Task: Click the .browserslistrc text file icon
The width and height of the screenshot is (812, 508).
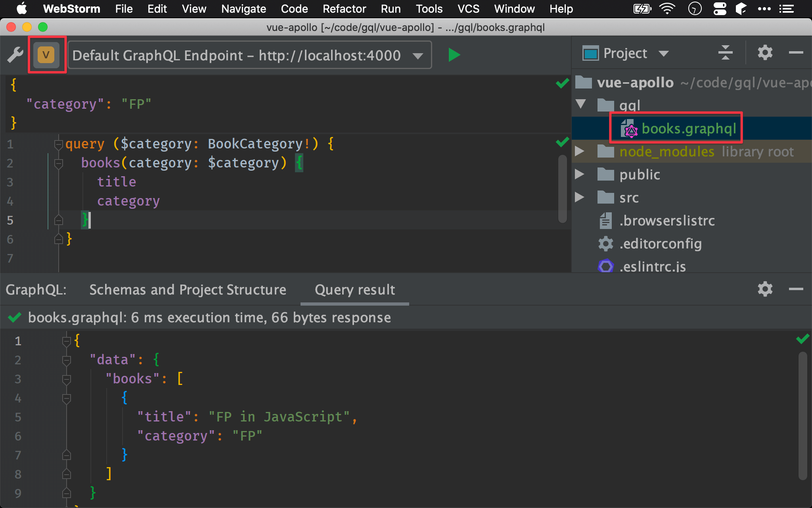Action: pyautogui.click(x=605, y=220)
